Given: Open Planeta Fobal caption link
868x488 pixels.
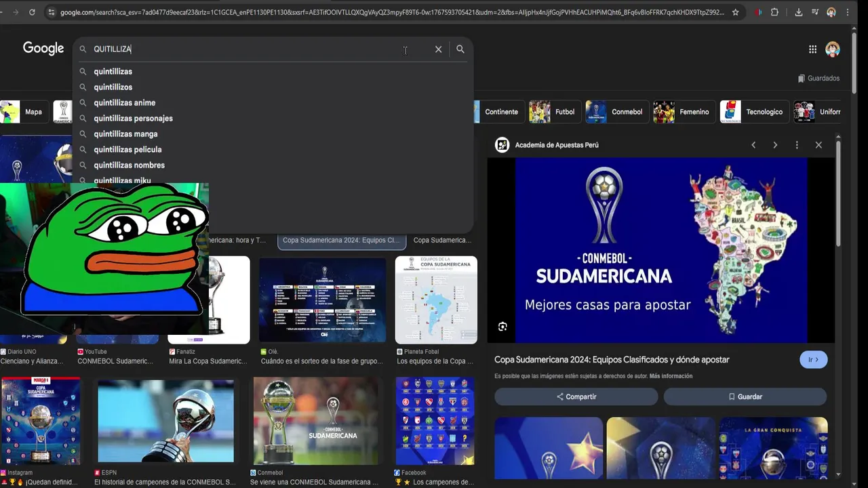Looking at the screenshot, I should [435, 361].
